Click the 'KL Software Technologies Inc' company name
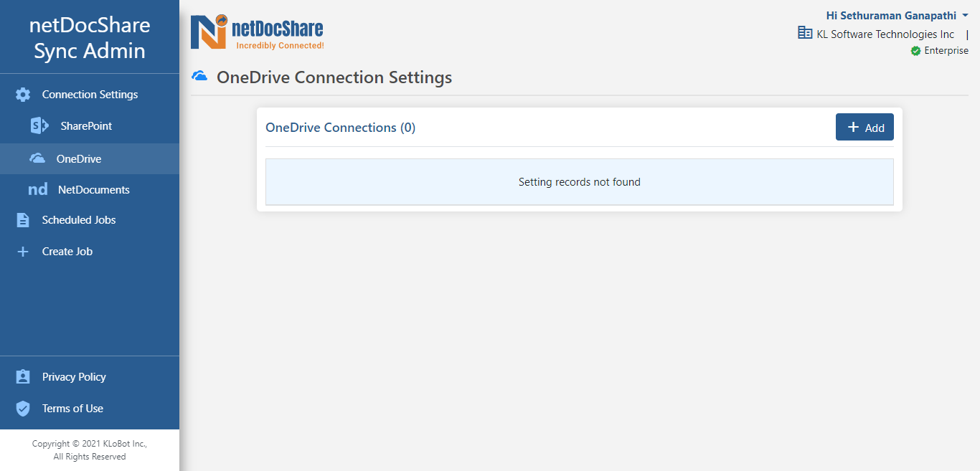 pyautogui.click(x=885, y=34)
